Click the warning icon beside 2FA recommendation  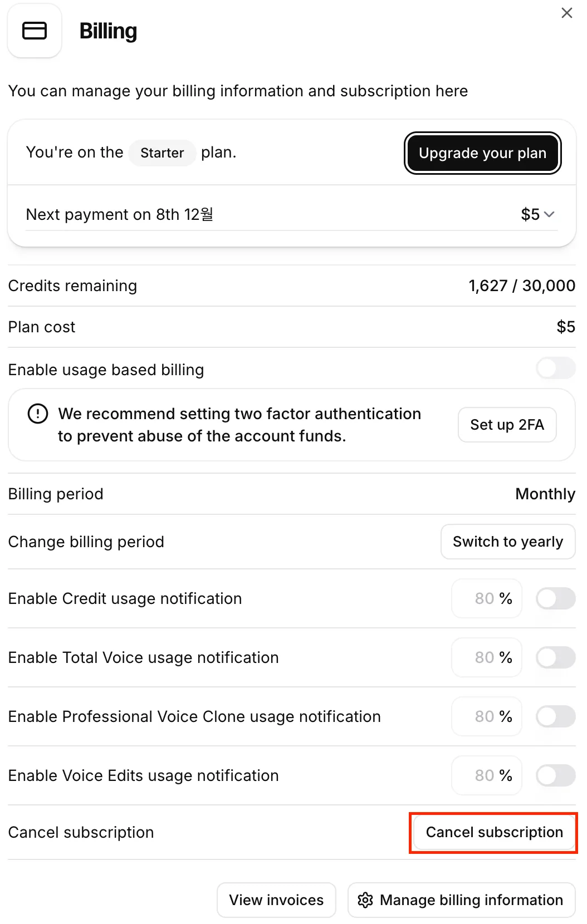38,414
